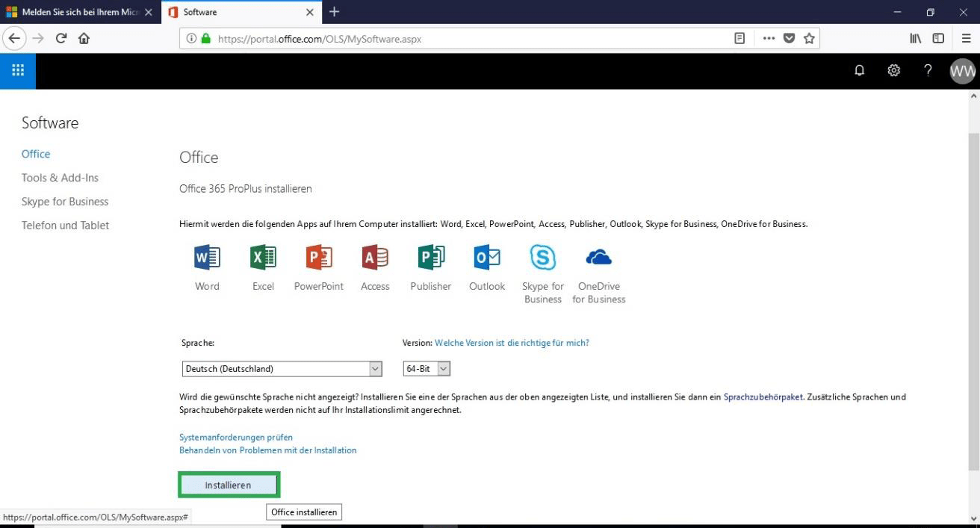Screen dimensions: 980x528
Task: Click the Outlook app icon
Action: coord(487,258)
